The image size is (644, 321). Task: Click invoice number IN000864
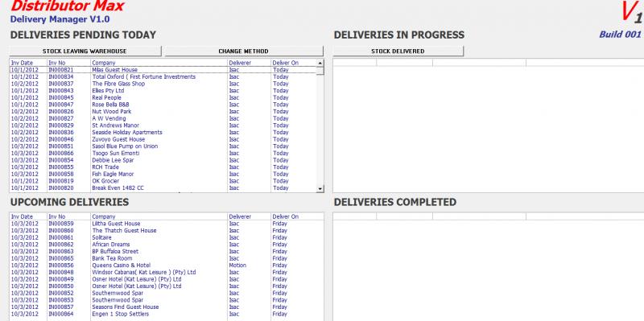click(x=61, y=315)
